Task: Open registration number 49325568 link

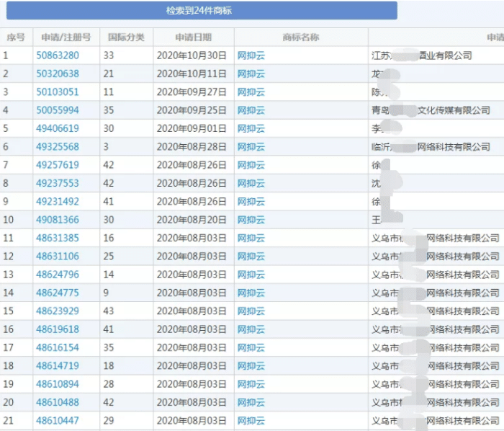Action: point(58,146)
